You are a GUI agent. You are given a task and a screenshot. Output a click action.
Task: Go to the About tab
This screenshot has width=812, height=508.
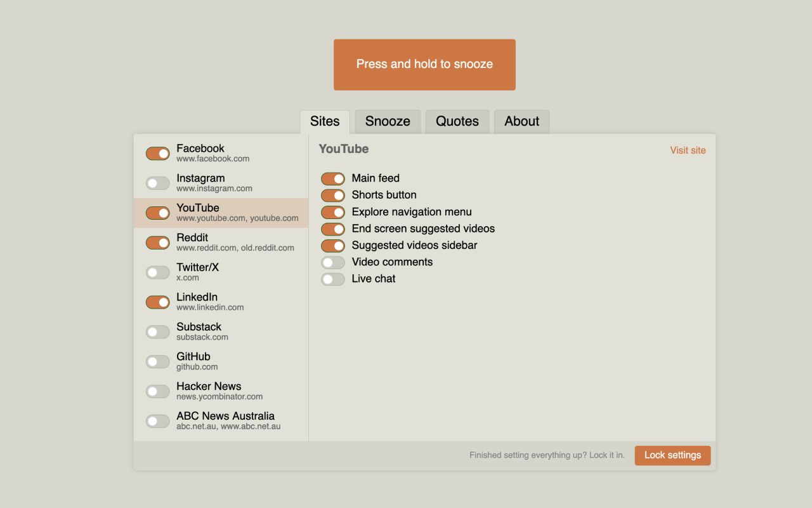(x=522, y=121)
